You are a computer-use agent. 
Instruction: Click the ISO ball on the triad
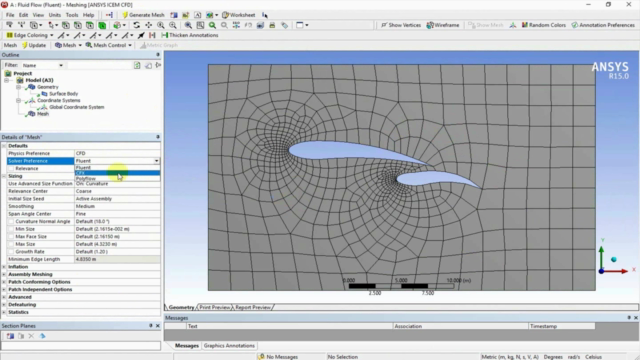tap(614, 260)
